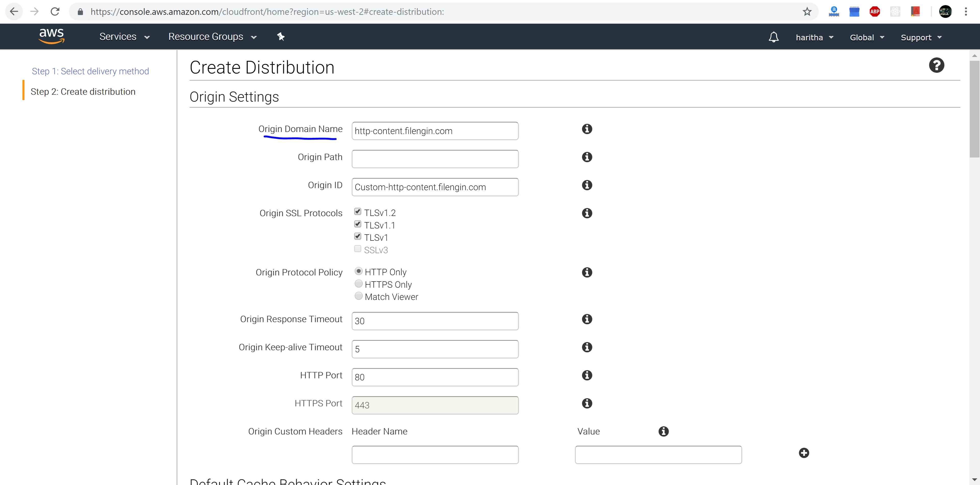The height and width of the screenshot is (485, 980).
Task: Click the browser address bar URL
Action: [x=267, y=12]
